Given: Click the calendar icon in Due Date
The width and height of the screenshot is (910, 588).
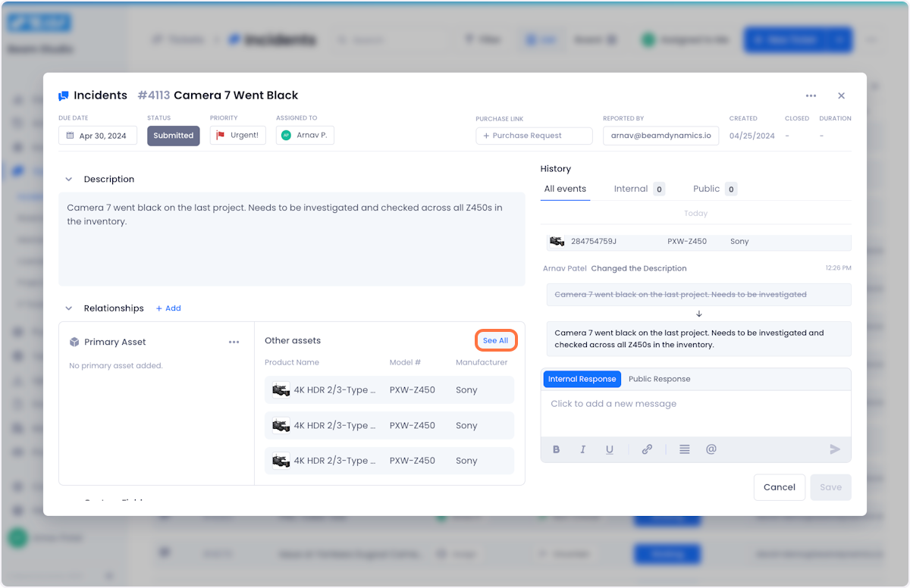Looking at the screenshot, I should click(70, 136).
